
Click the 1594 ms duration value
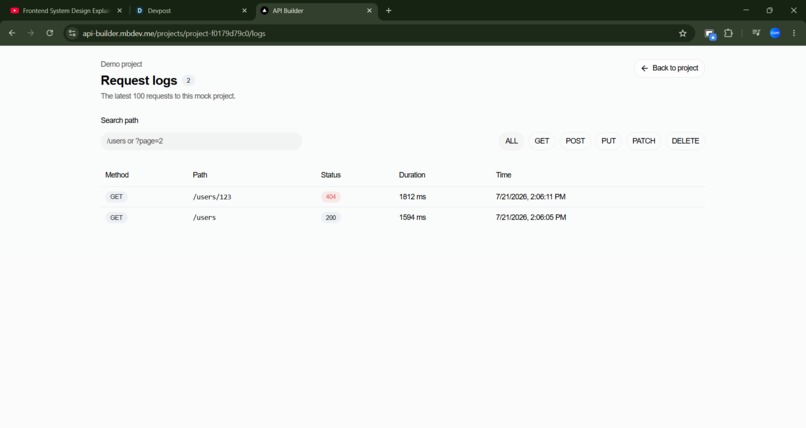point(412,217)
